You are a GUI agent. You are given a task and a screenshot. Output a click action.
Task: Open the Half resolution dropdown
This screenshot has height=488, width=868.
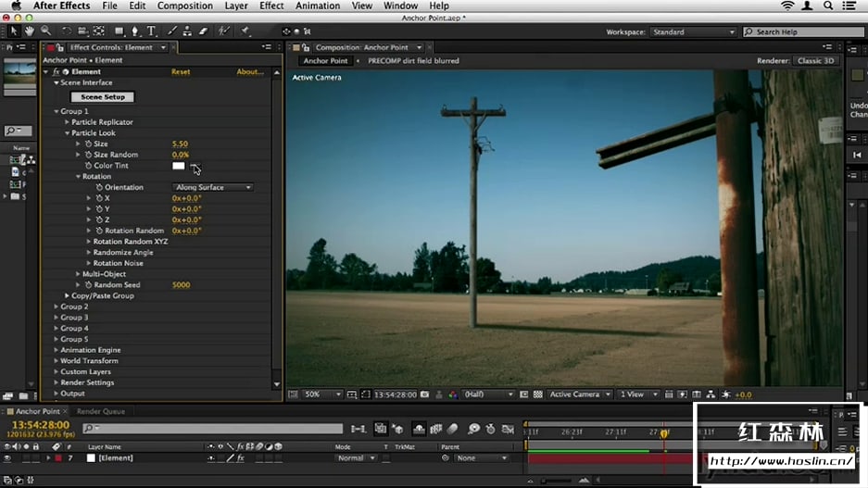488,394
